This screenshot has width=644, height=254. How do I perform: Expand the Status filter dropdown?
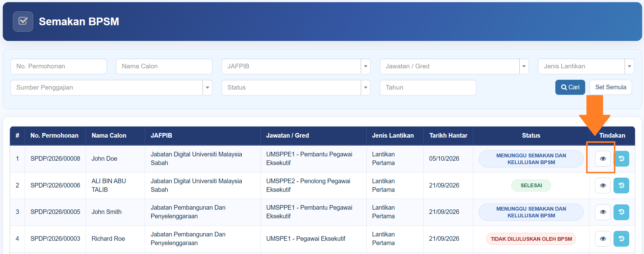296,87
